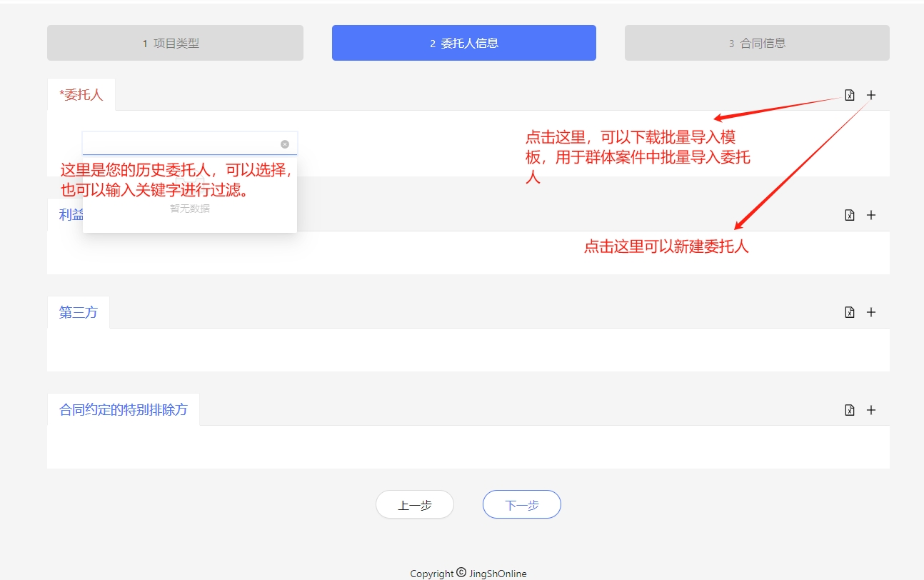Click the Excel import icon in 利益 section
Image resolution: width=924 pixels, height=580 pixels.
pyautogui.click(x=849, y=215)
